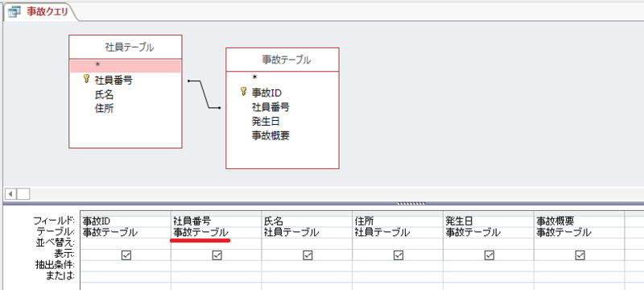Uncheck the 表示 checkbox for 氏名 column
644x290 pixels.
click(308, 255)
